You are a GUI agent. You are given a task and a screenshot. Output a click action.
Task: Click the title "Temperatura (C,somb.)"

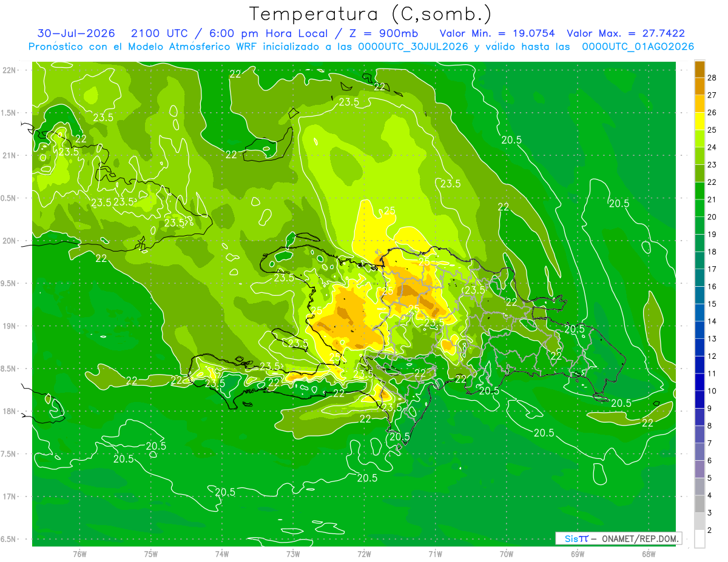[x=371, y=14]
